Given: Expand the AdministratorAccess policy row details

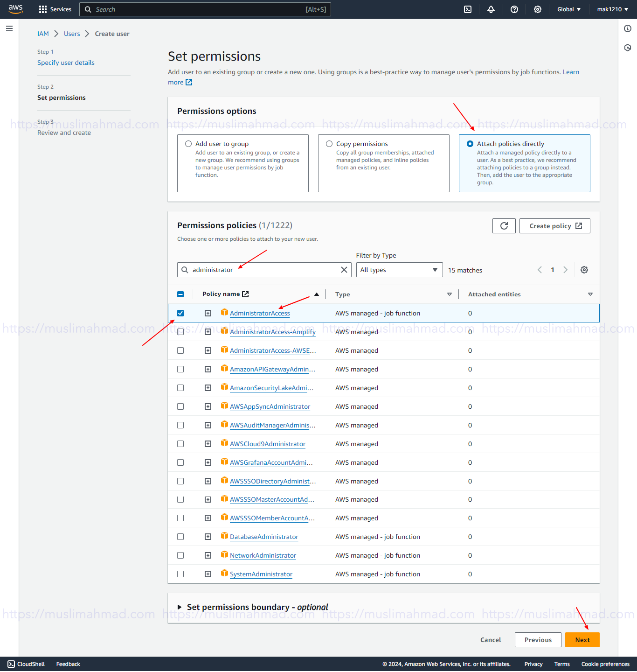Looking at the screenshot, I should 208,313.
